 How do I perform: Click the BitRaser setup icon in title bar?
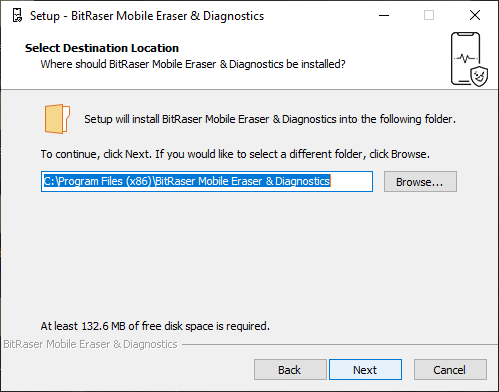17,16
